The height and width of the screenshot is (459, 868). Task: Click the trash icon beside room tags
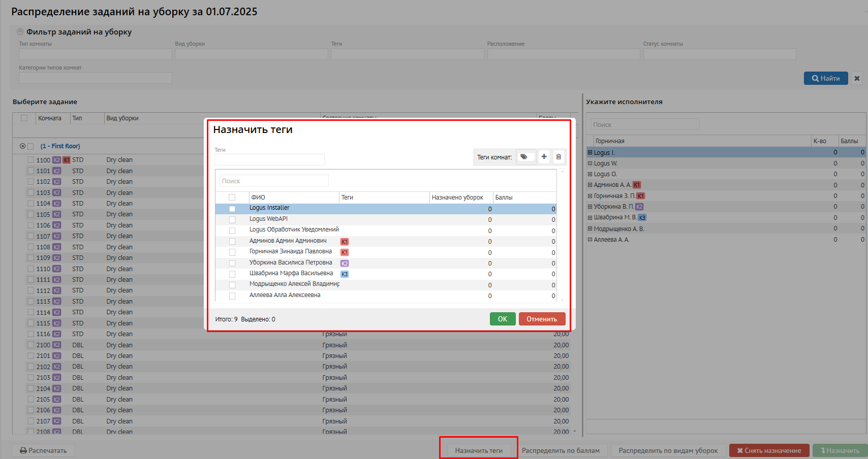click(559, 157)
